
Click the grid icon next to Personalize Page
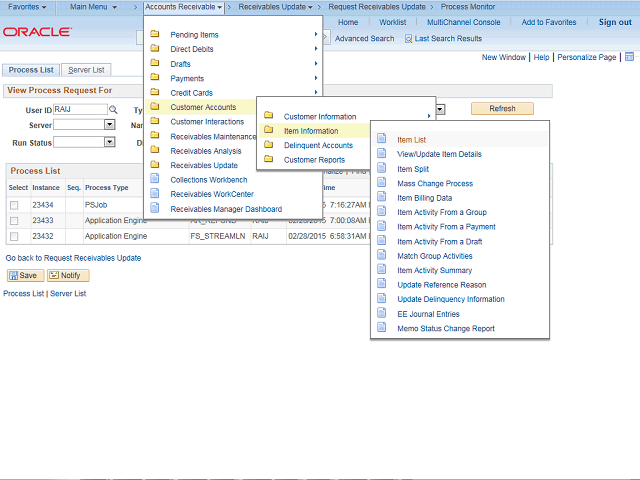click(629, 57)
